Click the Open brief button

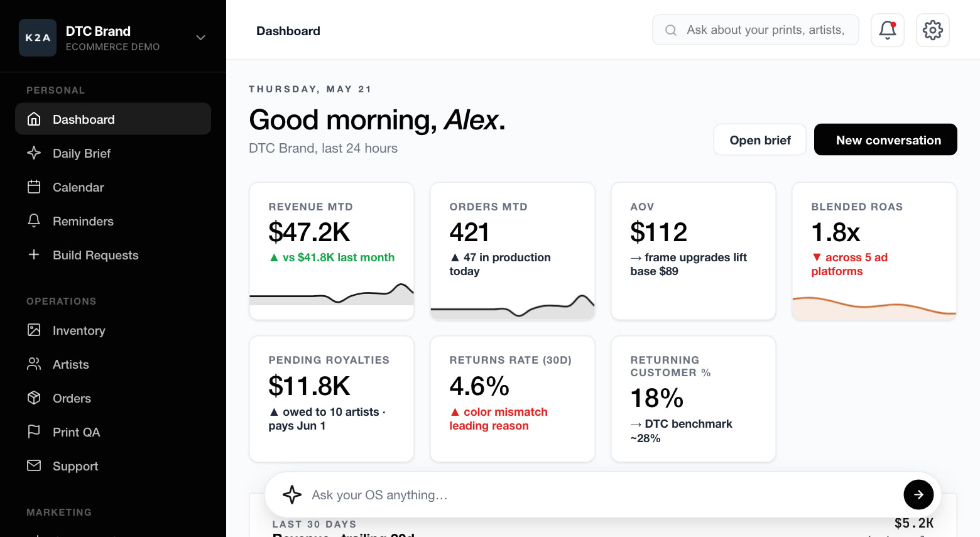(x=760, y=139)
